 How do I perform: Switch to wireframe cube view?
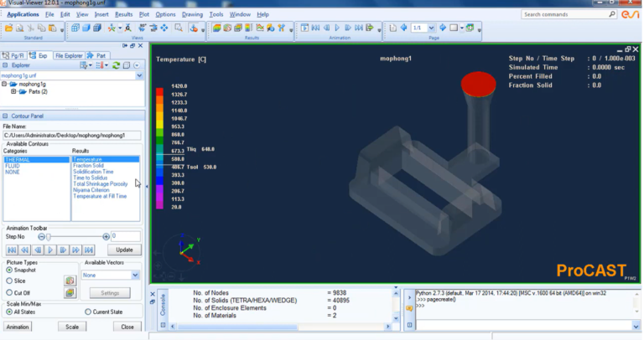click(x=75, y=28)
